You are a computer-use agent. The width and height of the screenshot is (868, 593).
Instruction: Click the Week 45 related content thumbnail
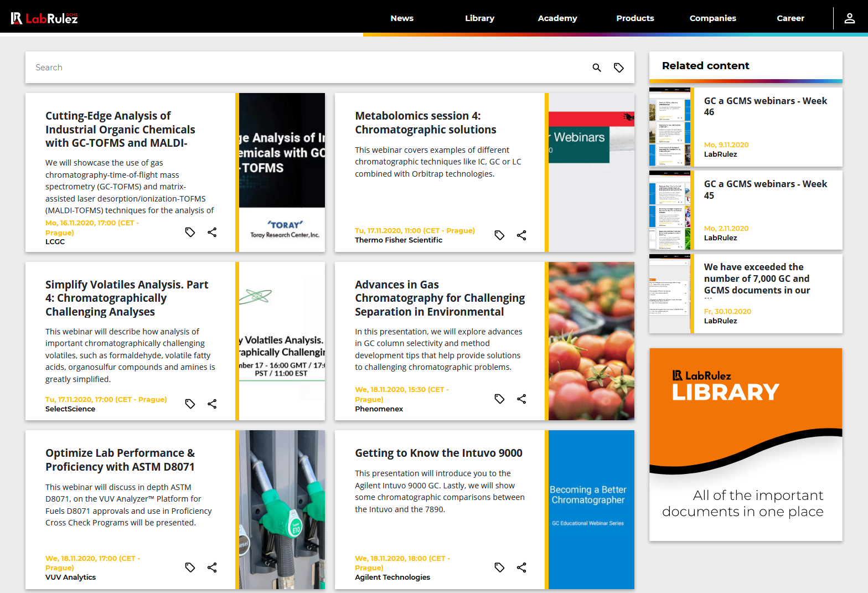[x=670, y=210]
